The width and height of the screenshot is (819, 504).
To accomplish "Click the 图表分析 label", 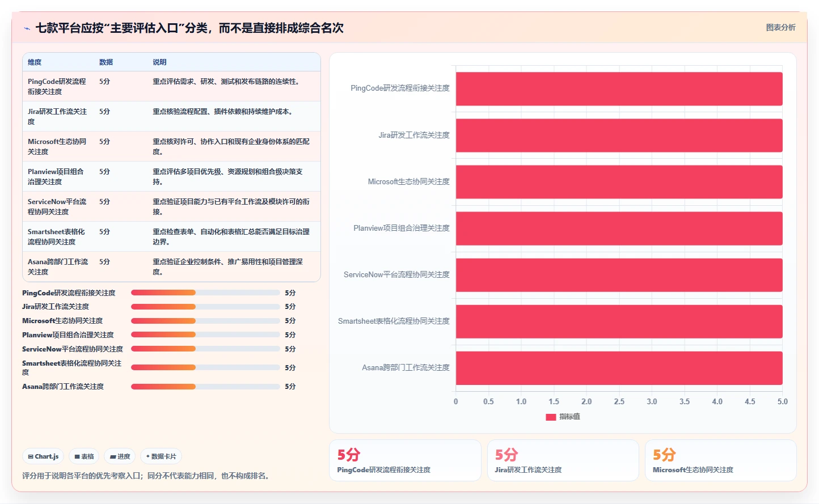I will coord(780,27).
